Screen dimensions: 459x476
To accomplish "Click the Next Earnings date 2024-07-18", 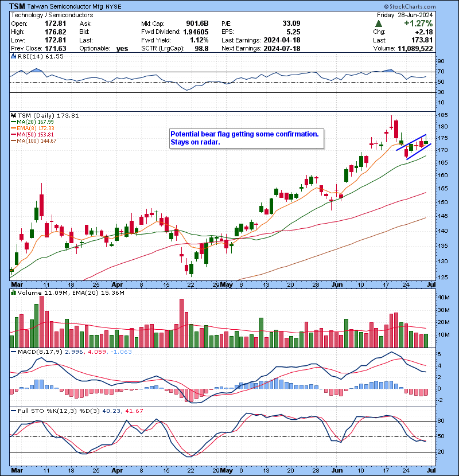I will click(x=282, y=48).
